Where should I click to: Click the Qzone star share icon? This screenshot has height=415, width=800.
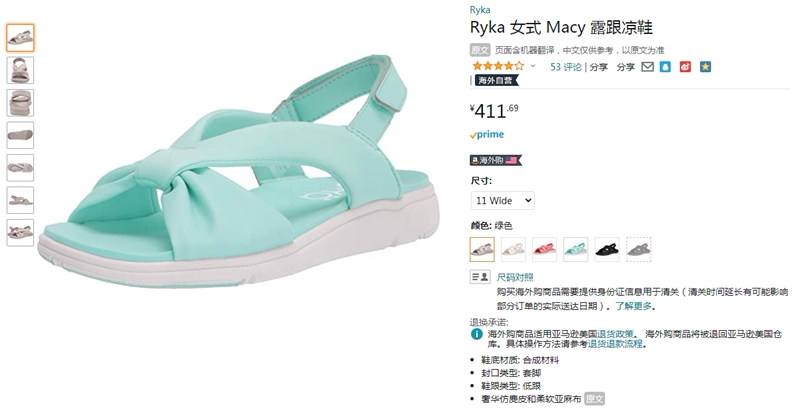tap(705, 67)
